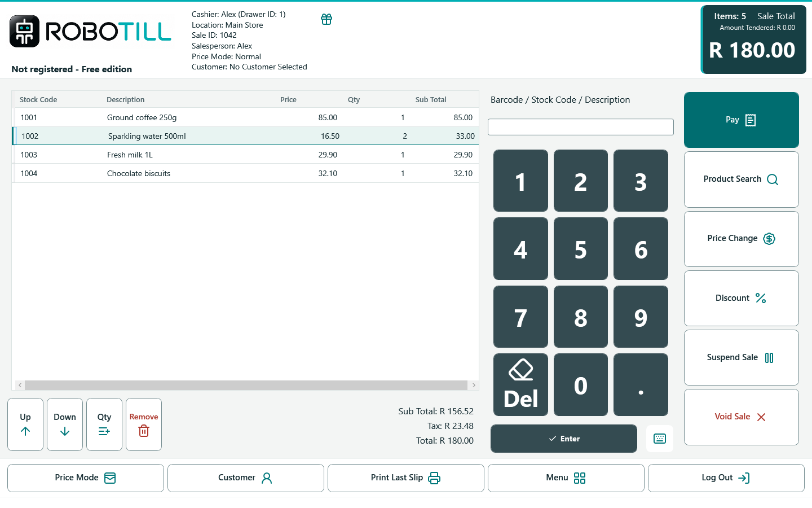
Task: Tap the decimal point key
Action: 641,384
